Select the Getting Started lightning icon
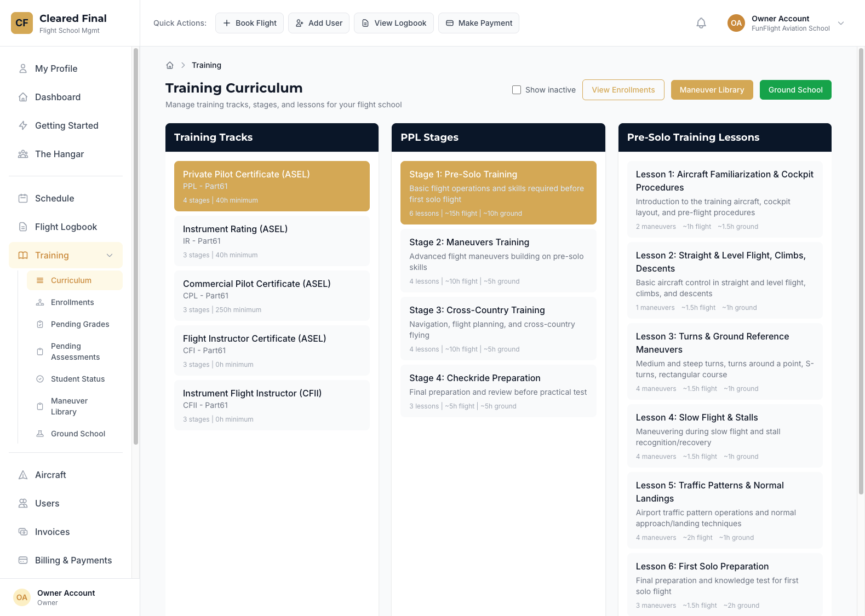Image resolution: width=865 pixels, height=616 pixels. coord(23,125)
